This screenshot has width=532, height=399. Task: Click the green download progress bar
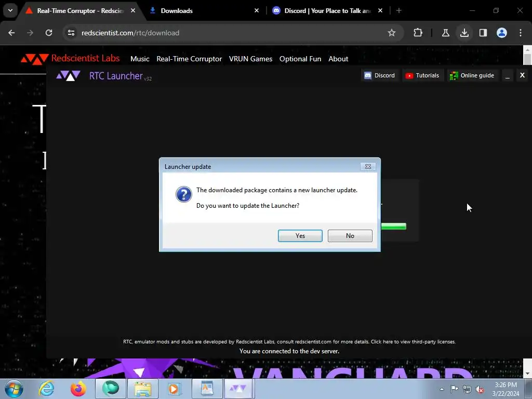click(x=394, y=227)
